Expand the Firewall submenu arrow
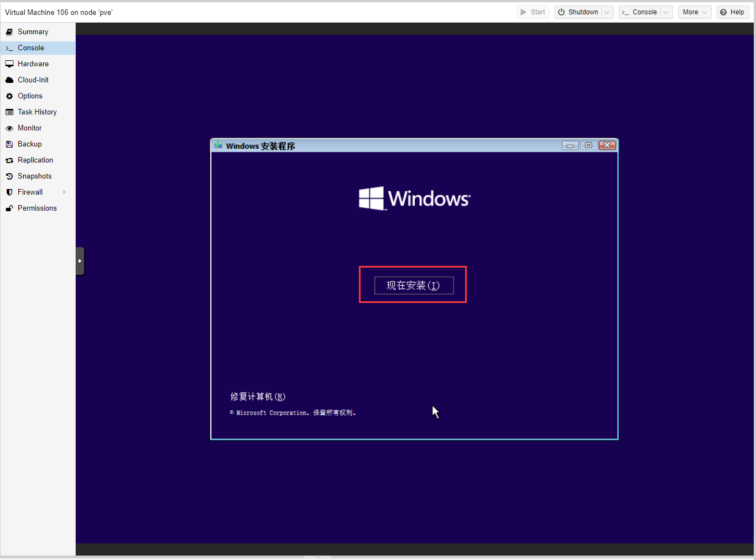The image size is (756, 560). [65, 192]
